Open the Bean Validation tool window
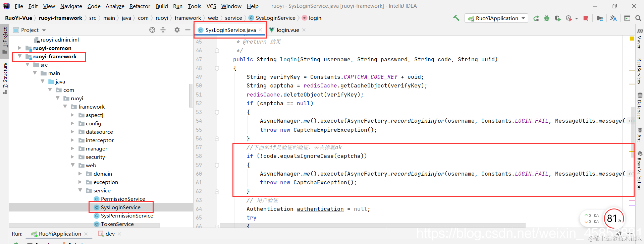The width and height of the screenshot is (644, 244). [640, 170]
